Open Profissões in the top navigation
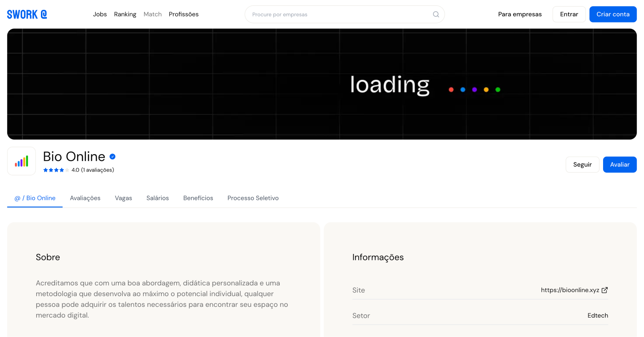 click(x=183, y=14)
